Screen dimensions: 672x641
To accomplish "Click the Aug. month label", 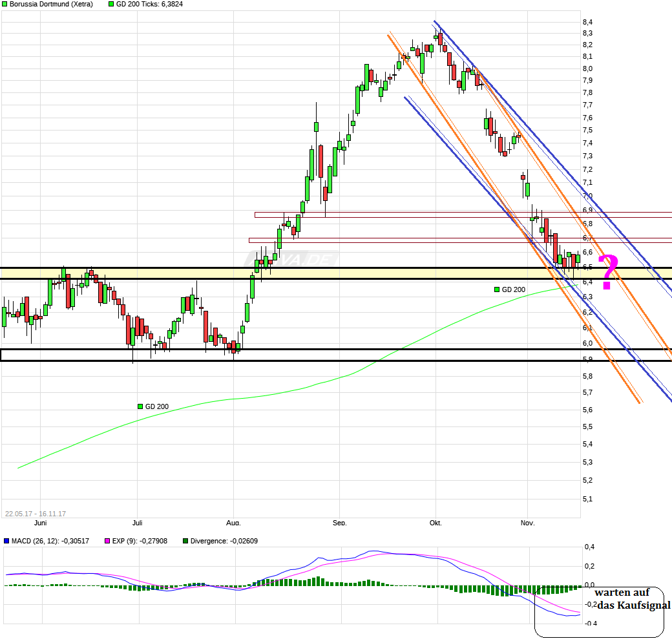I will click(233, 523).
